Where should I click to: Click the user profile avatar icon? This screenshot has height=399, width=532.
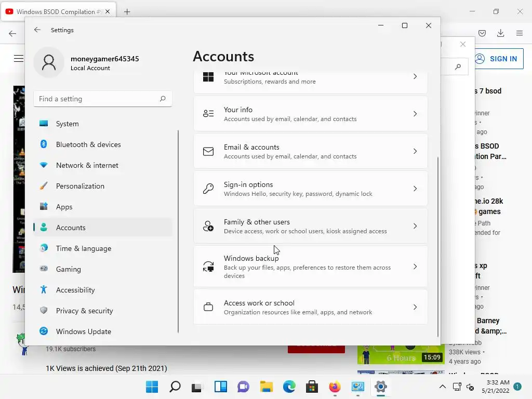(49, 62)
